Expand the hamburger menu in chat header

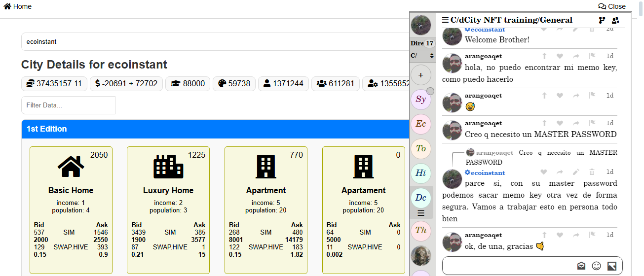445,20
